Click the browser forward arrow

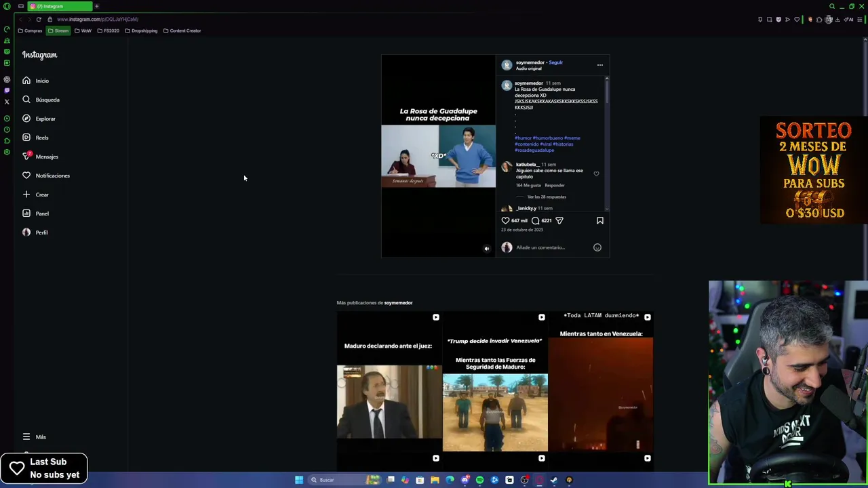tap(29, 19)
